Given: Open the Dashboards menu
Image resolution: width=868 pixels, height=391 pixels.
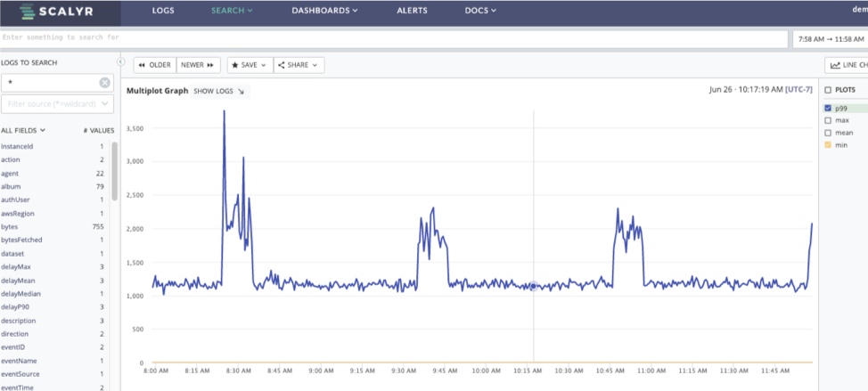Looking at the screenshot, I should point(324,11).
